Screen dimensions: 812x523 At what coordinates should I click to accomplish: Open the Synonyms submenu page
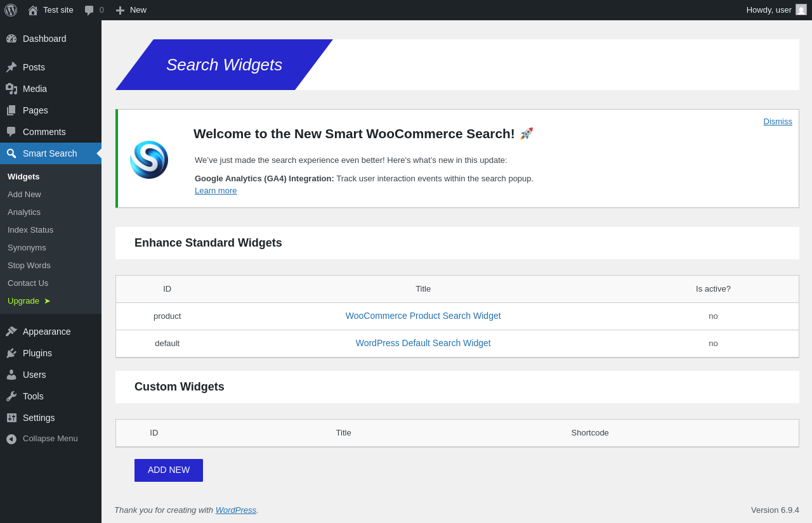[x=27, y=248]
